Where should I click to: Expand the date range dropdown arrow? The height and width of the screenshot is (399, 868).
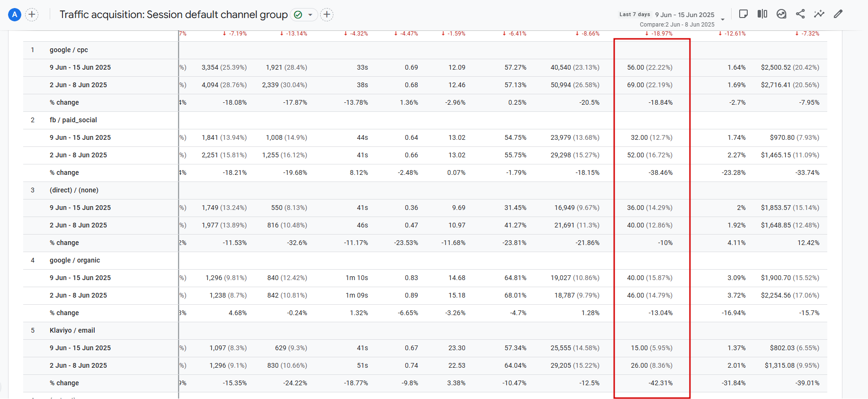723,19
